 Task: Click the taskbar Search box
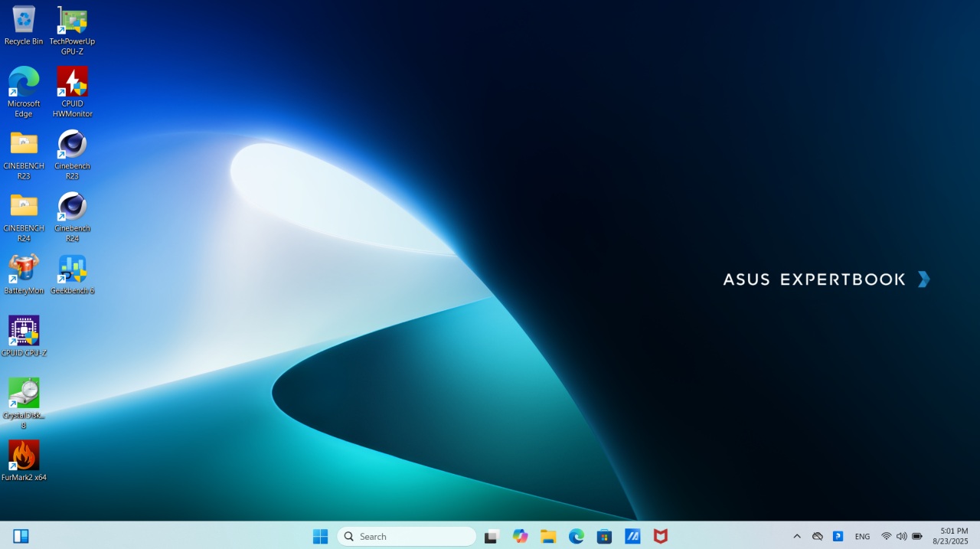(407, 537)
